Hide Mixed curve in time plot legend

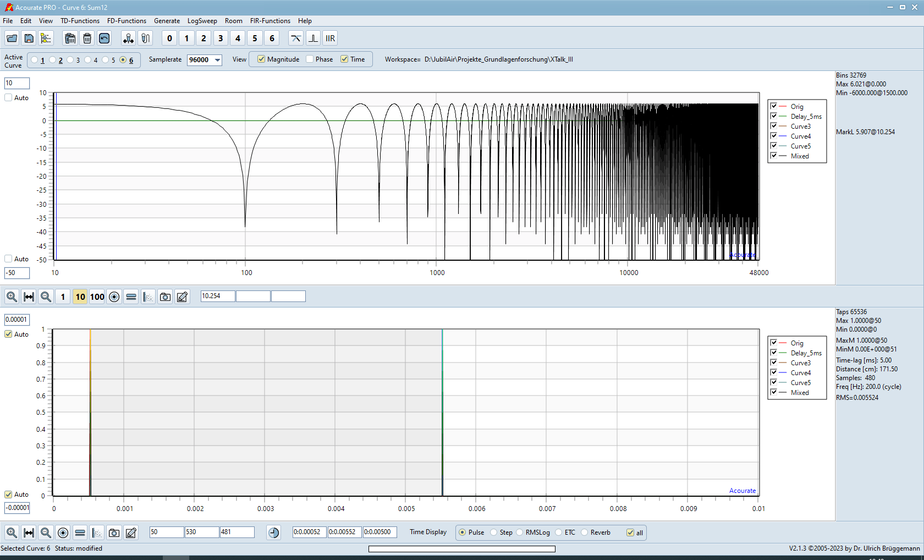(x=774, y=392)
